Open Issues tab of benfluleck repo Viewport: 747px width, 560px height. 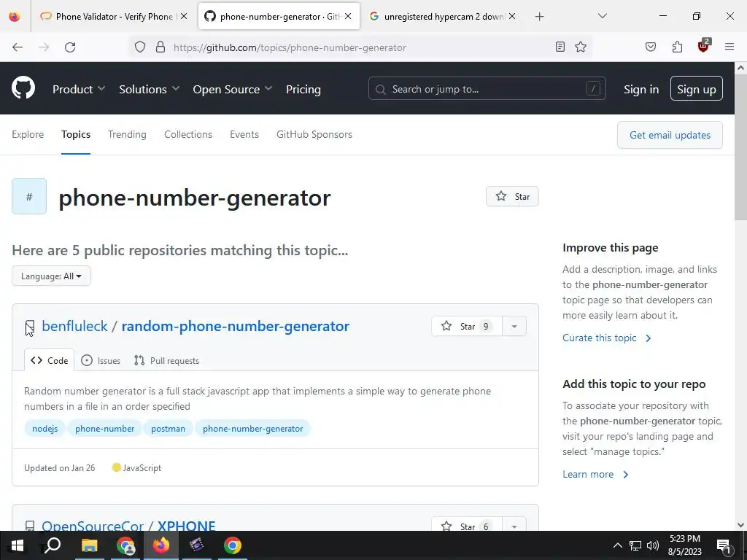tap(101, 360)
